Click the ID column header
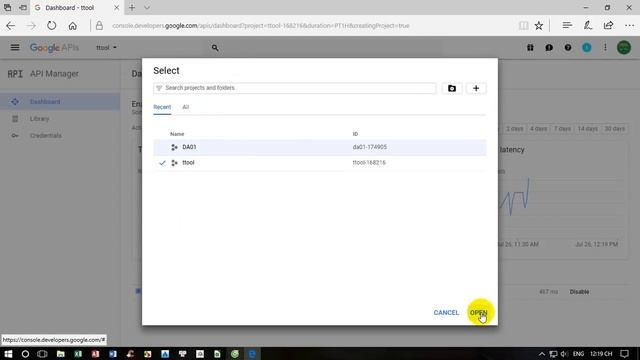Image resolution: width=640 pixels, height=360 pixels. (355, 134)
